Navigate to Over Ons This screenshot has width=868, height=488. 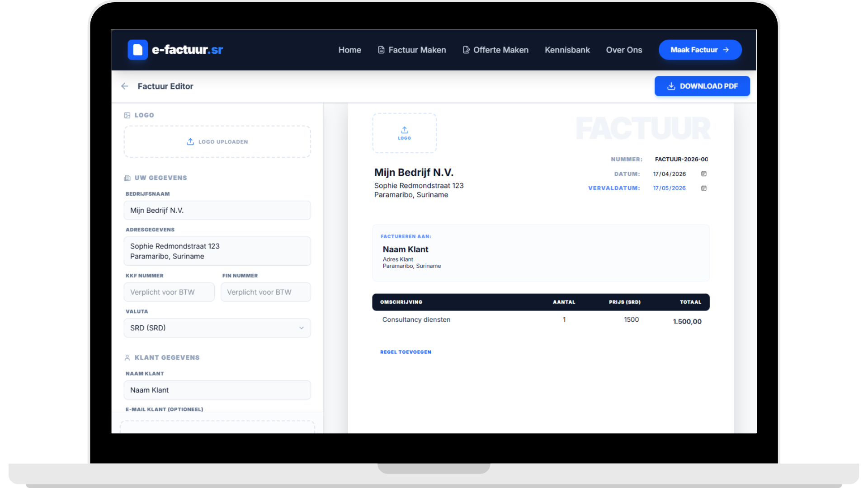(x=624, y=50)
